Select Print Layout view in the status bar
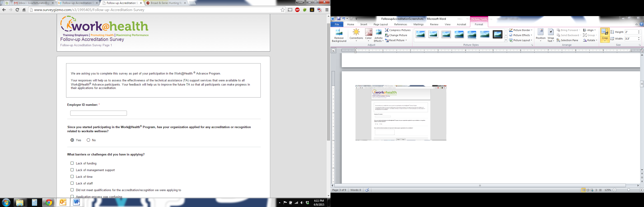The height and width of the screenshot is (207, 644). click(x=583, y=190)
